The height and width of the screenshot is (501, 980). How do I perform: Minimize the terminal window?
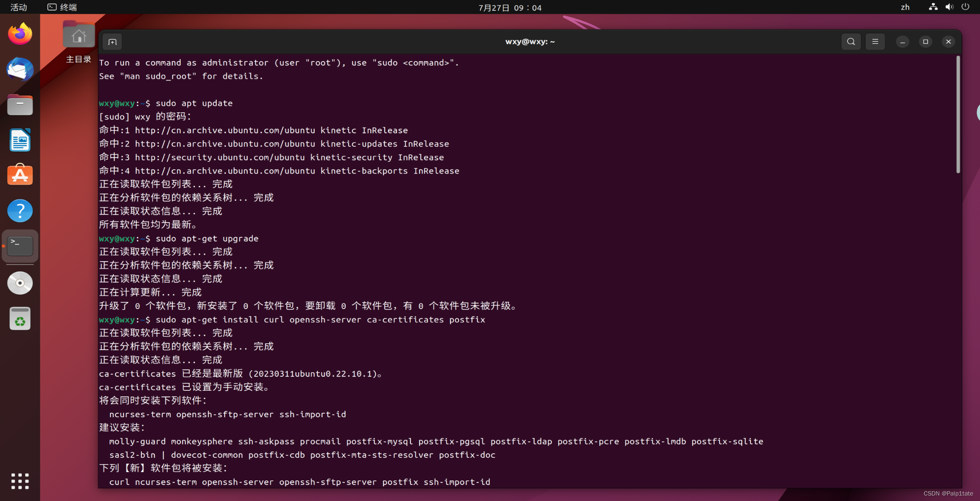pyautogui.click(x=902, y=42)
